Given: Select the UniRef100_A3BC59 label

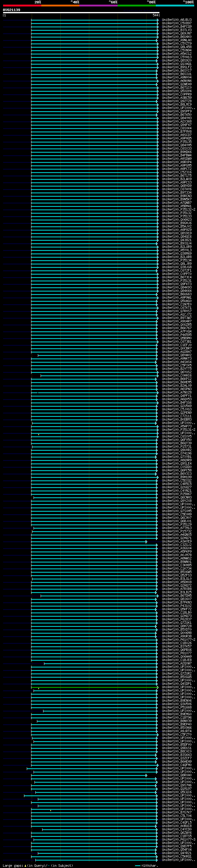Looking at the screenshot, I should [177, 98].
